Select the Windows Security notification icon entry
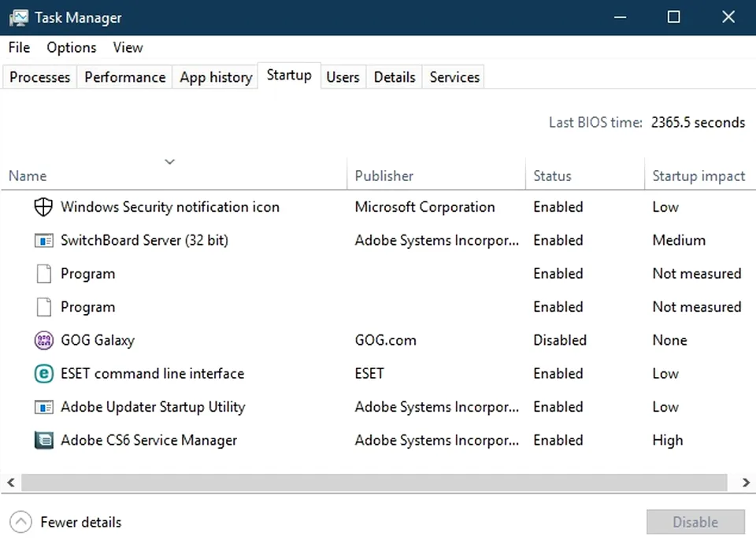 [x=378, y=207]
